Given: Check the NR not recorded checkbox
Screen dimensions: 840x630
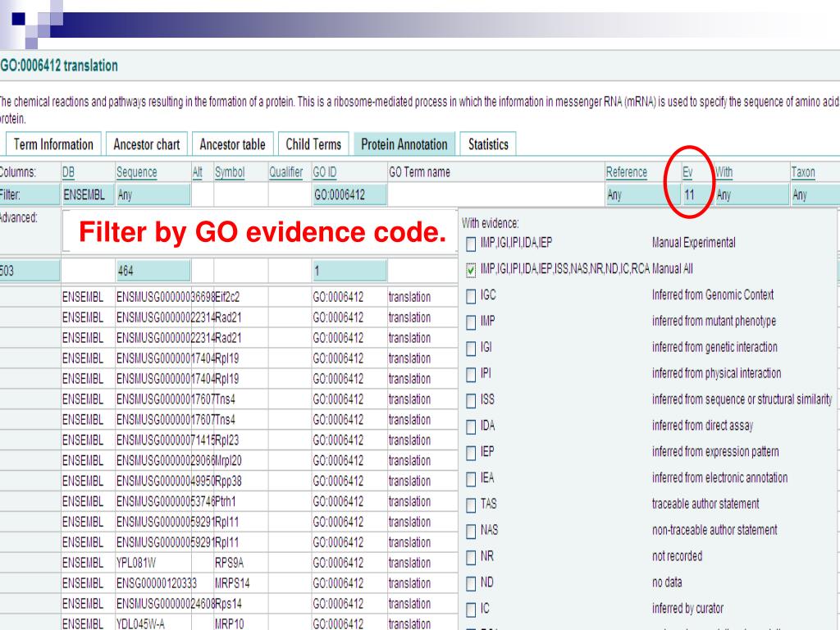Looking at the screenshot, I should (471, 558).
